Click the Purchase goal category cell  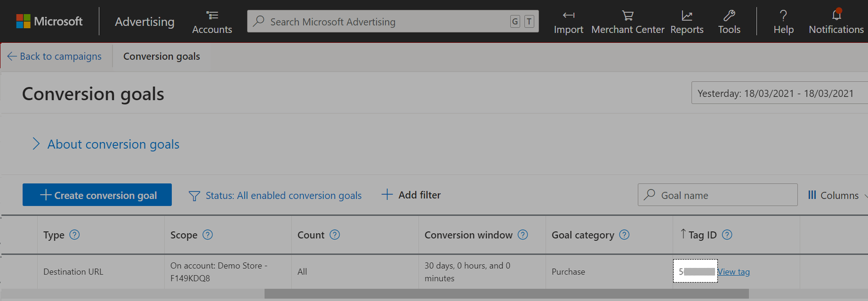[569, 272]
